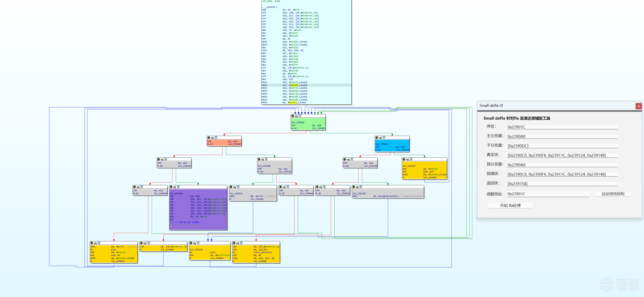Focus the 序言 input field
This screenshot has width=644, height=297.
tap(562, 127)
